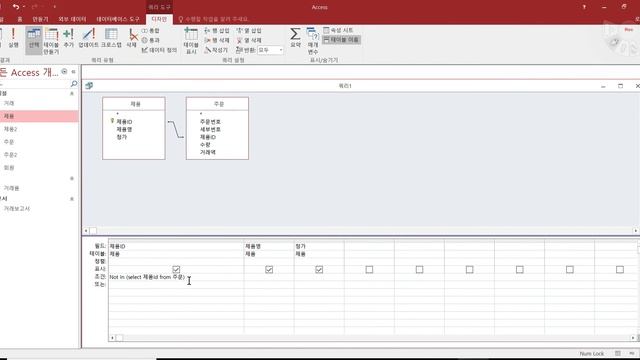Click Delete Rows (행 삭제)

pos(217,40)
